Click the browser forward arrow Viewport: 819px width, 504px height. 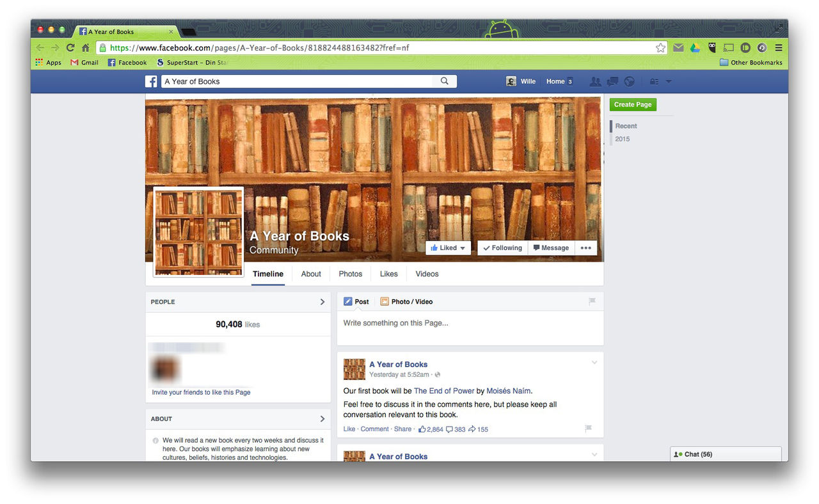pyautogui.click(x=55, y=48)
